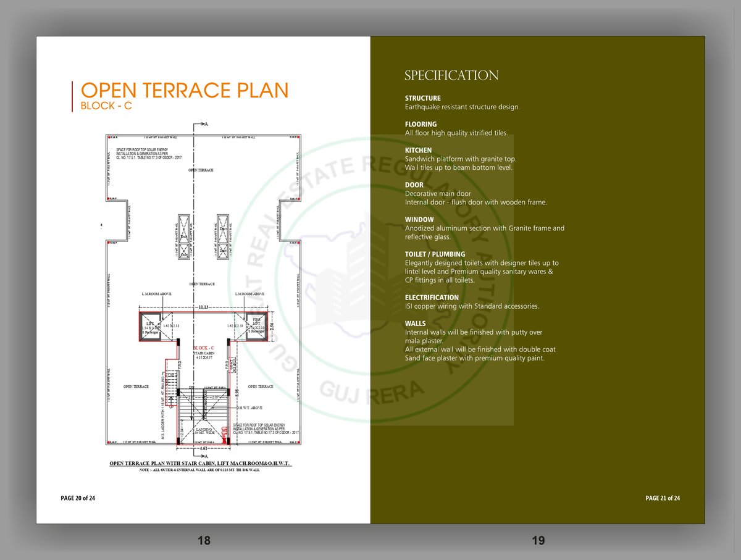Screen dimensions: 741x560
Task: Click the red 'BLOCK - C' stair cabin label
Action: click(203, 348)
